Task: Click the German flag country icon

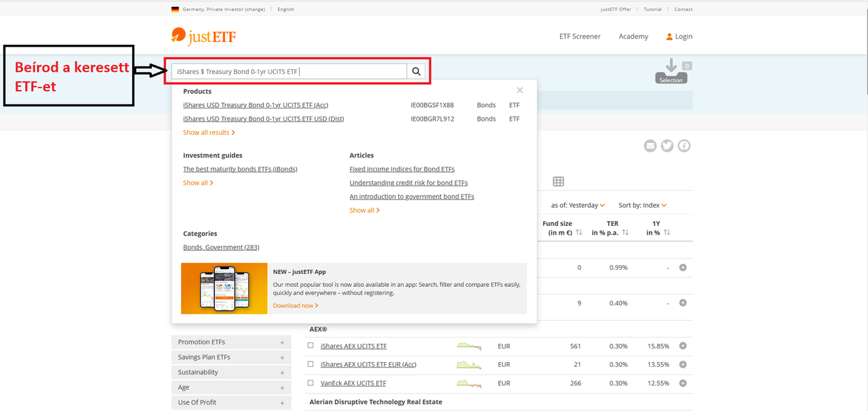Action: (175, 9)
